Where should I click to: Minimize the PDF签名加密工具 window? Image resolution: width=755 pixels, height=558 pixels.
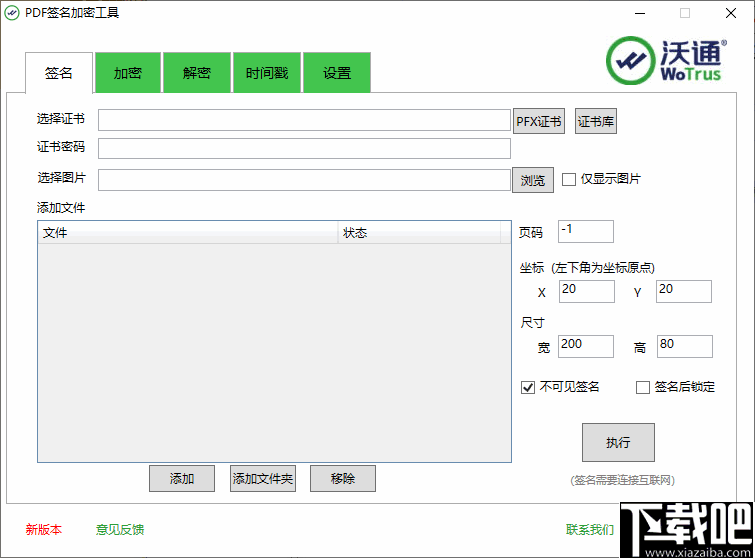pyautogui.click(x=640, y=13)
